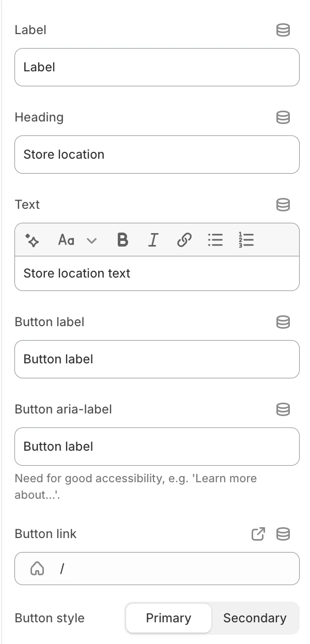Edit the Heading input with Store location
310x644 pixels.
click(157, 155)
